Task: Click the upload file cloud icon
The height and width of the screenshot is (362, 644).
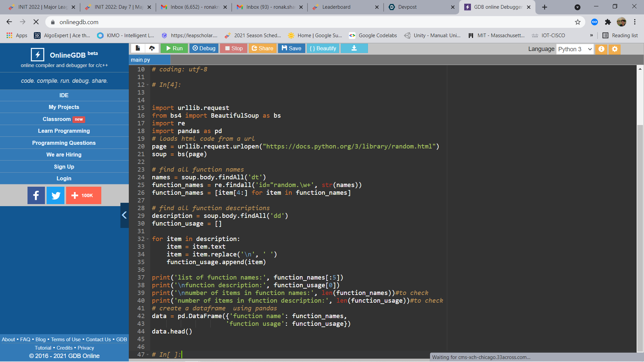Action: (x=152, y=48)
